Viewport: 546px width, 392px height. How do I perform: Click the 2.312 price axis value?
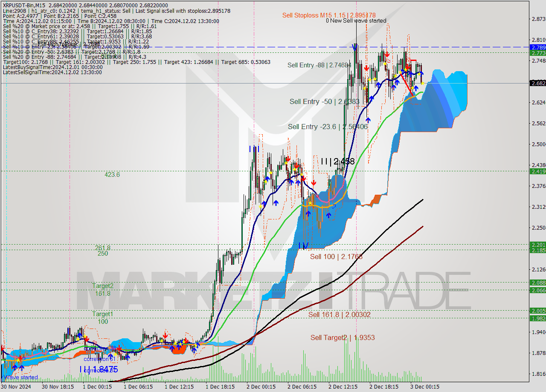pyautogui.click(x=538, y=207)
